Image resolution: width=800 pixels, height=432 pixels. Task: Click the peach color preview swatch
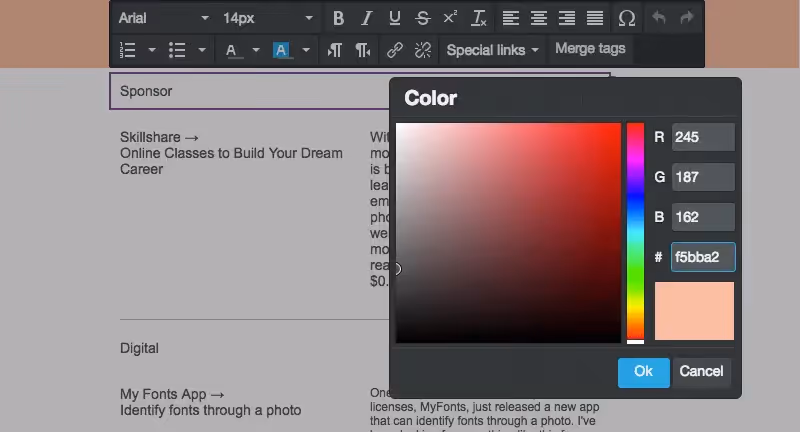[694, 311]
